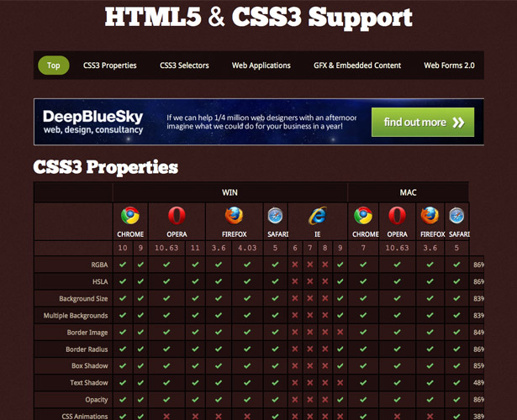Click HSLA checkmark under IE 9
517x420 pixels.
(x=340, y=281)
